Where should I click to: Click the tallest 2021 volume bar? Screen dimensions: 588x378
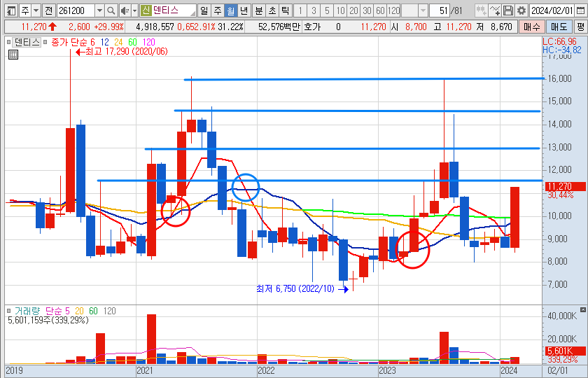pos(151,338)
